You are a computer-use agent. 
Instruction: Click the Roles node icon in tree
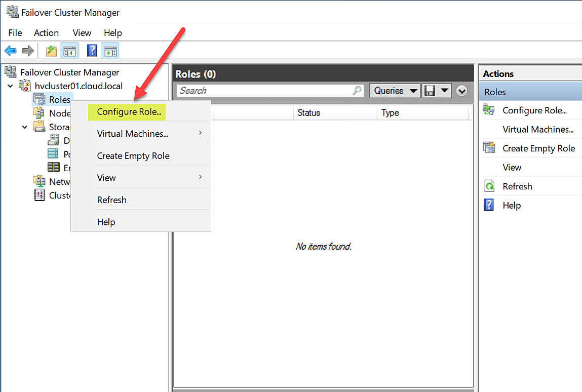point(40,99)
